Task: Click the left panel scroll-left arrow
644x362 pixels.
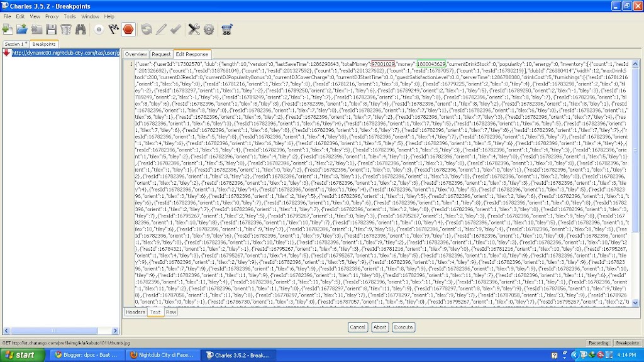Action: pyautogui.click(x=6, y=331)
